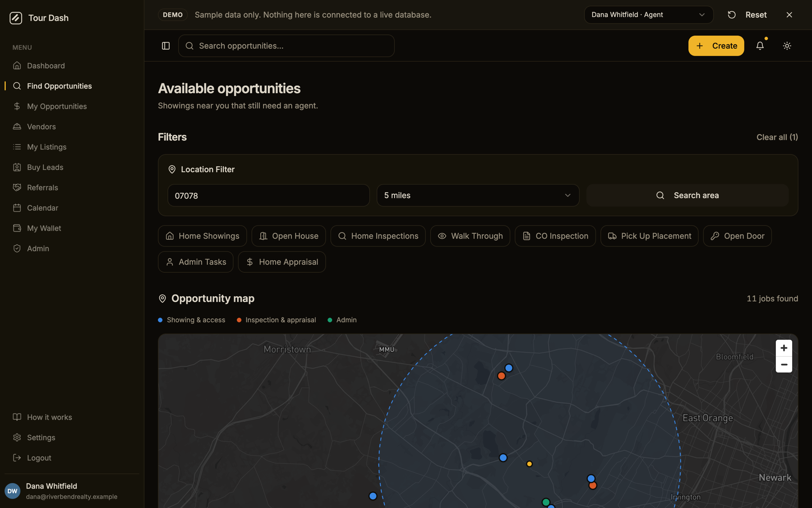Click the Available opportunities heading
The width and height of the screenshot is (812, 508).
(229, 89)
